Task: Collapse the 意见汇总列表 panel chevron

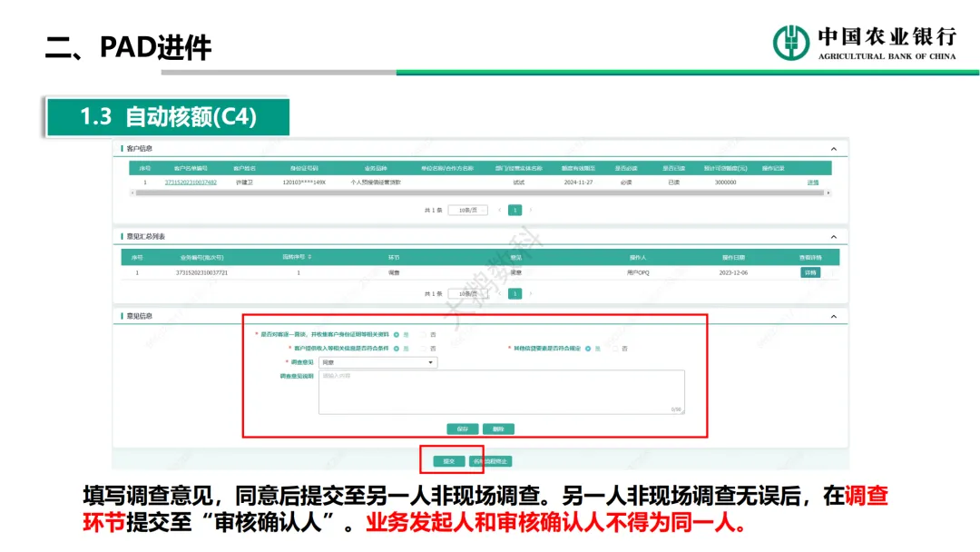Action: click(x=833, y=237)
